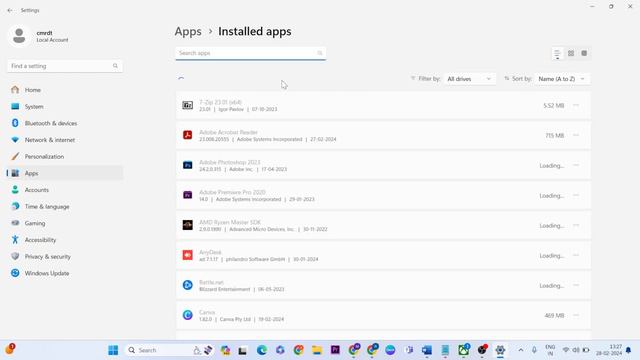Open File Explorer from the taskbar
Viewport: 640px width, 360px height.
[317, 350]
